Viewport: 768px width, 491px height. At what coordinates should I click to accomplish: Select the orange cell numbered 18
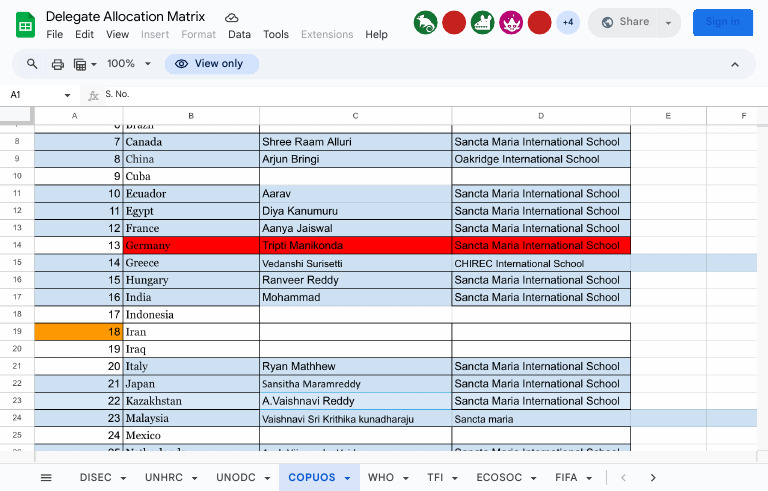[x=78, y=332]
